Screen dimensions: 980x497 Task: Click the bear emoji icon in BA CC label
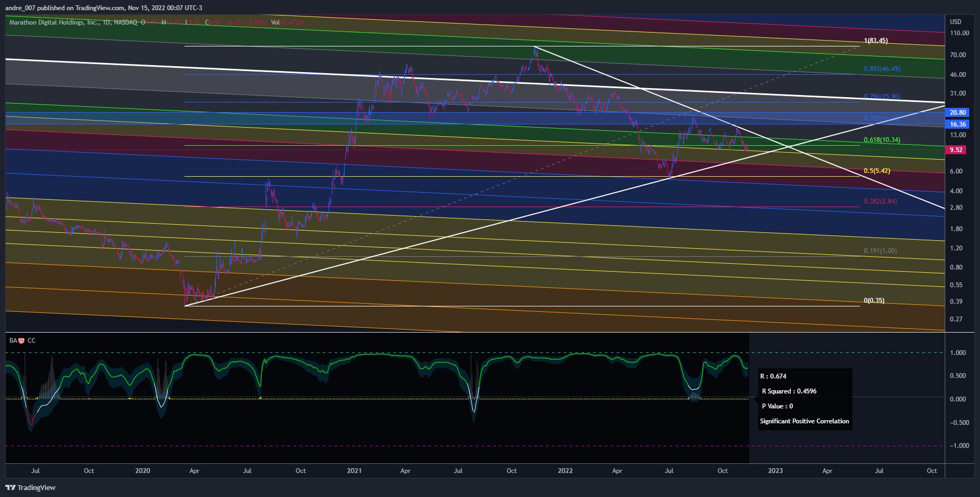(x=21, y=341)
